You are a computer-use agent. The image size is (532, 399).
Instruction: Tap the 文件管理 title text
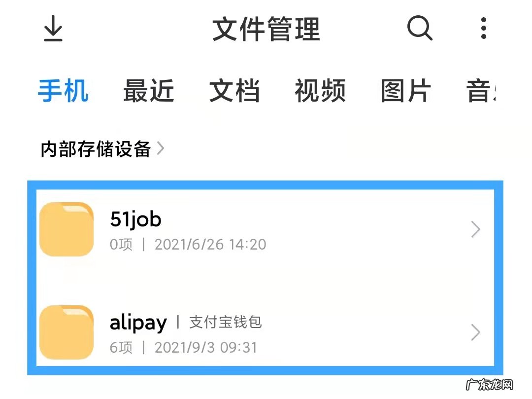[x=266, y=29]
